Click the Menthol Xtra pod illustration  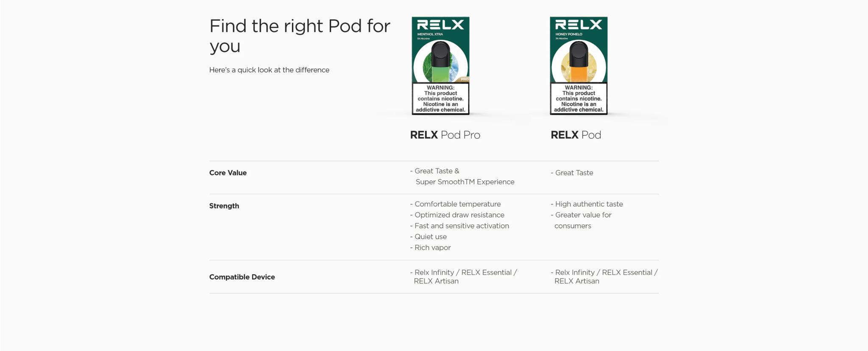440,62
